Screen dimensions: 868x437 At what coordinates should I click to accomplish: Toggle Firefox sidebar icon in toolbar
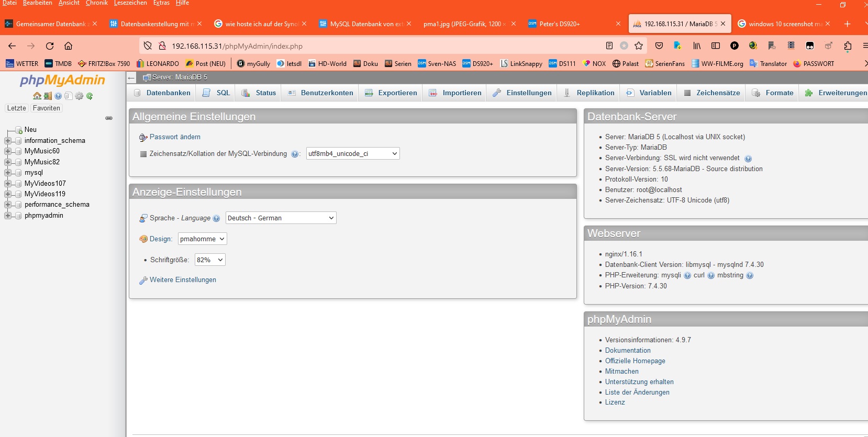tap(716, 46)
